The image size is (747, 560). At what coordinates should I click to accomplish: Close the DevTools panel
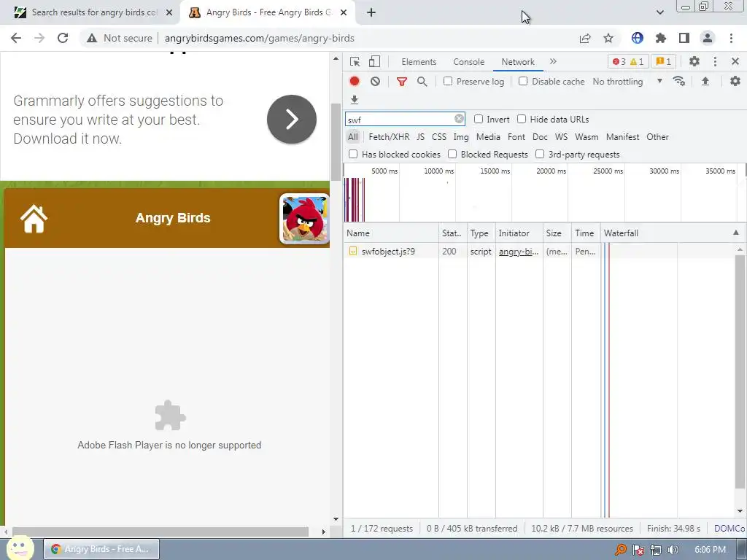(x=735, y=61)
